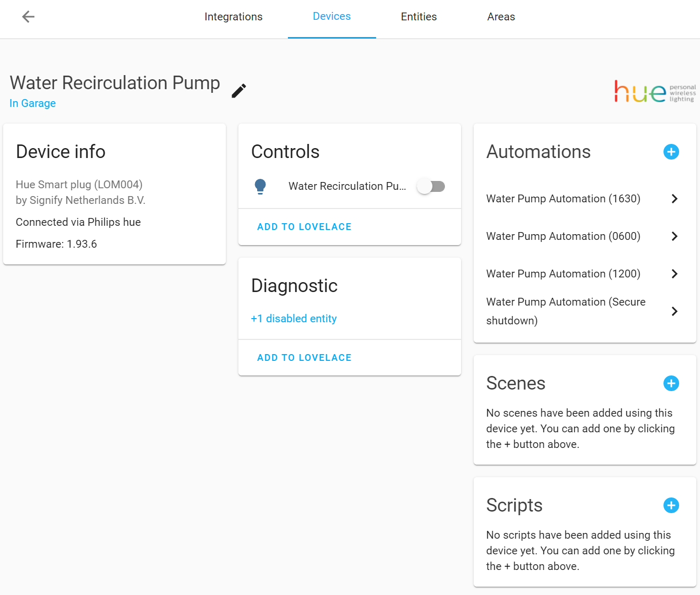Viewport: 700px width, 595px height.
Task: Click the pencil icon to rename device
Action: click(x=239, y=91)
